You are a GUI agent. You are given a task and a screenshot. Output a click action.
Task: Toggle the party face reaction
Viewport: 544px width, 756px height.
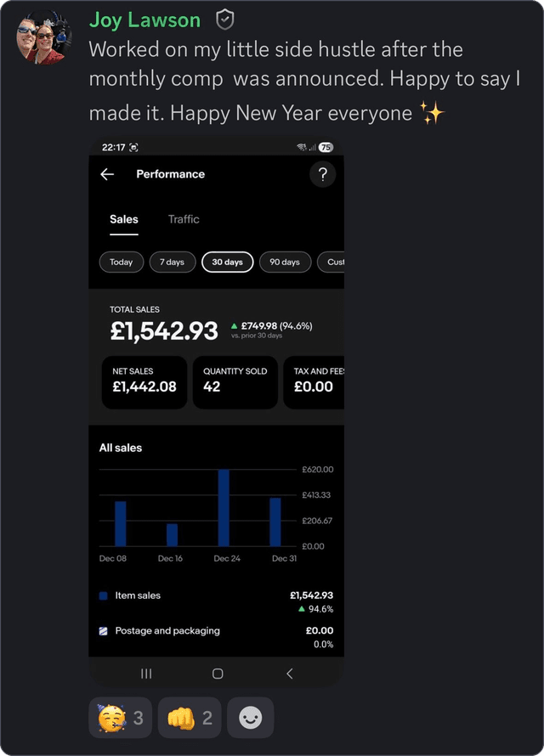[x=119, y=716]
